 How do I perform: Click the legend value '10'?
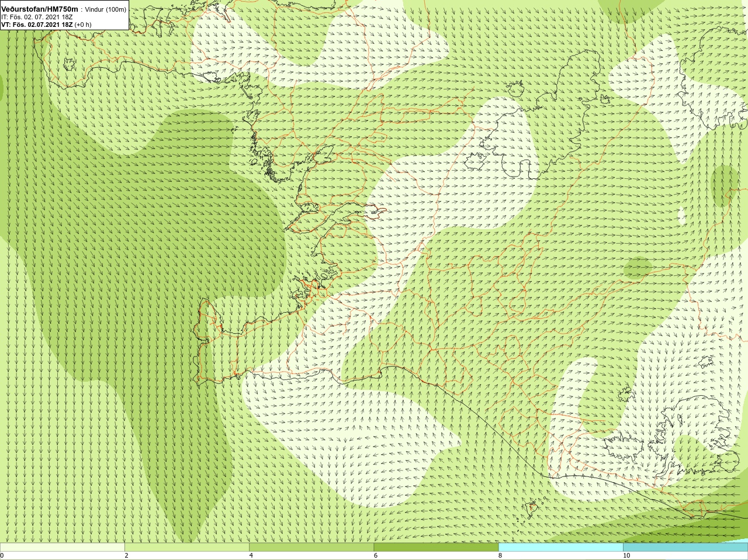pos(626,555)
